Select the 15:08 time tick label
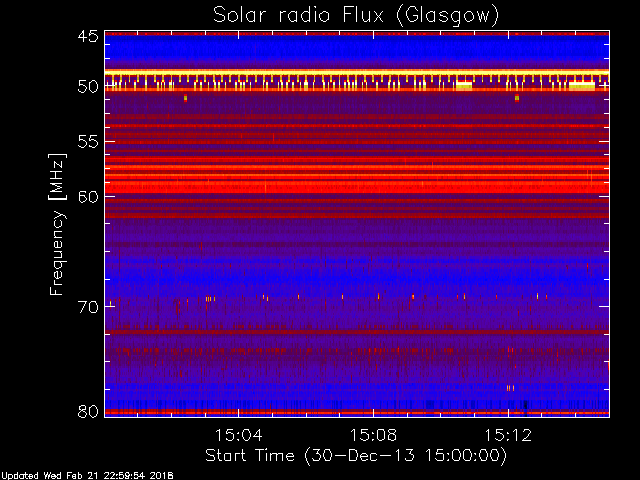Image resolution: width=640 pixels, height=480 pixels. click(373, 435)
